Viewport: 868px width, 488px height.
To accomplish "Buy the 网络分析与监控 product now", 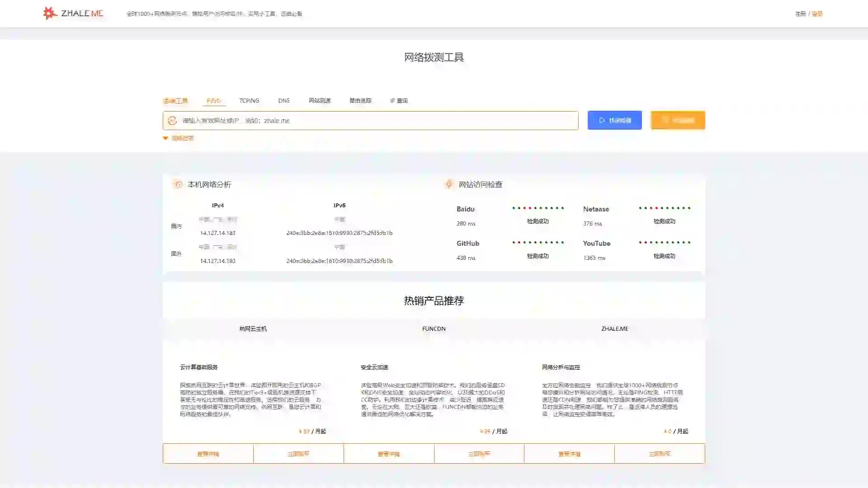I will point(660,454).
